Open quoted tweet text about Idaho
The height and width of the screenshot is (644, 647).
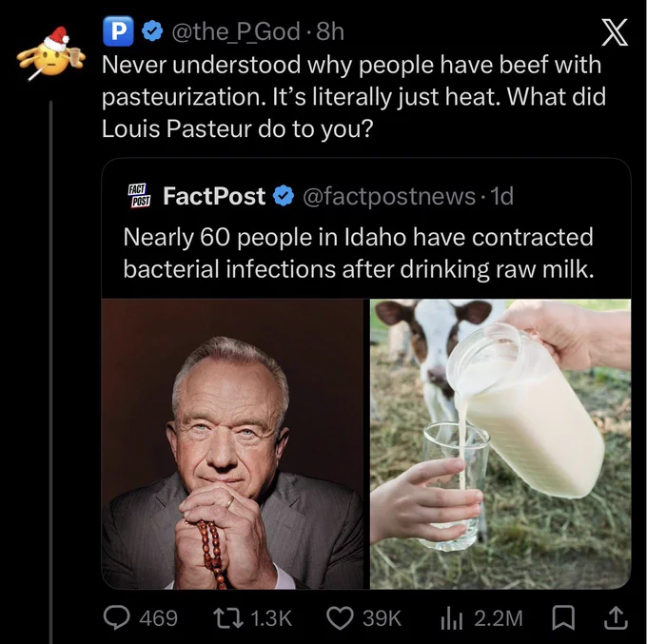coord(358,253)
